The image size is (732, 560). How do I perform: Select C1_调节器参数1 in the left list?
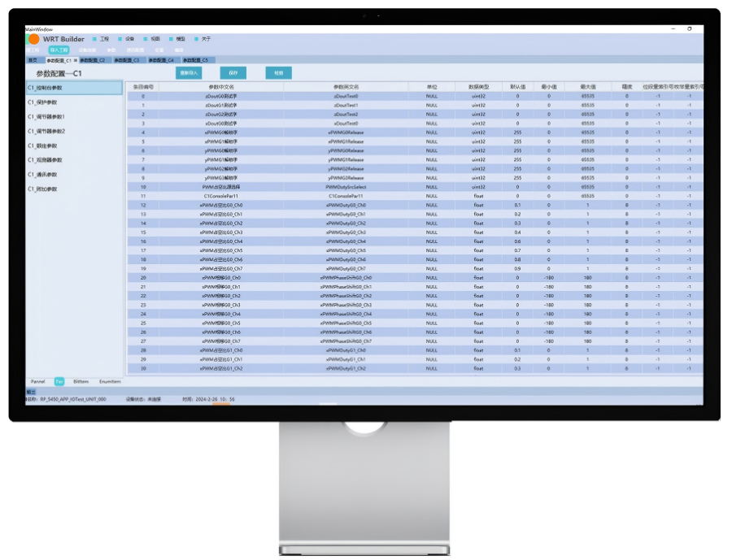[x=46, y=117]
